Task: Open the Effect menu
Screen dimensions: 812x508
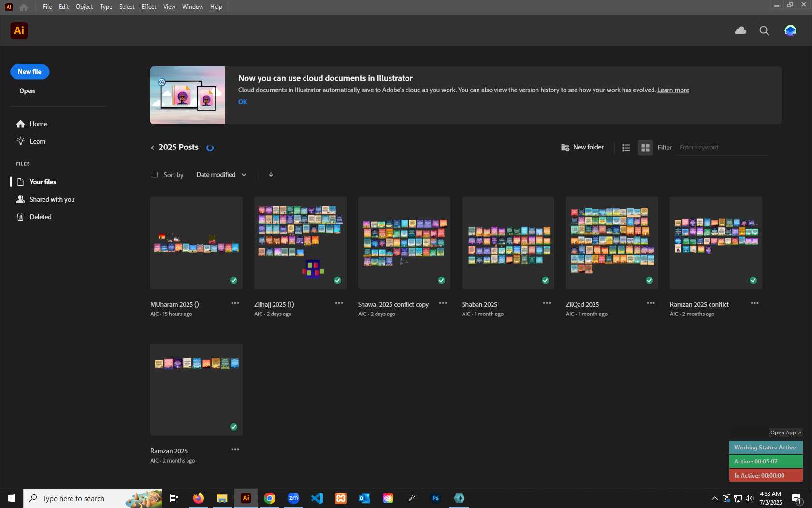Action: (149, 7)
